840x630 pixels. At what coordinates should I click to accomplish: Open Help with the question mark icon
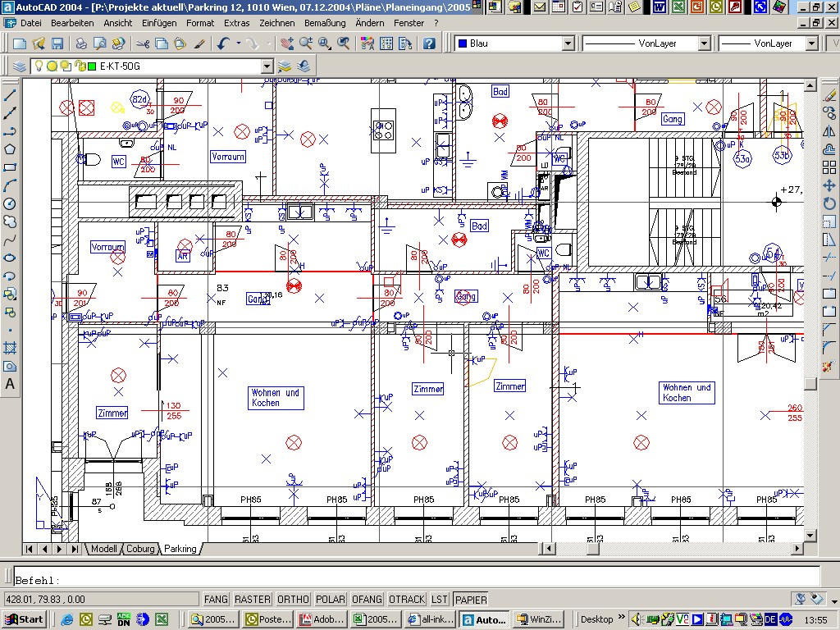(429, 44)
